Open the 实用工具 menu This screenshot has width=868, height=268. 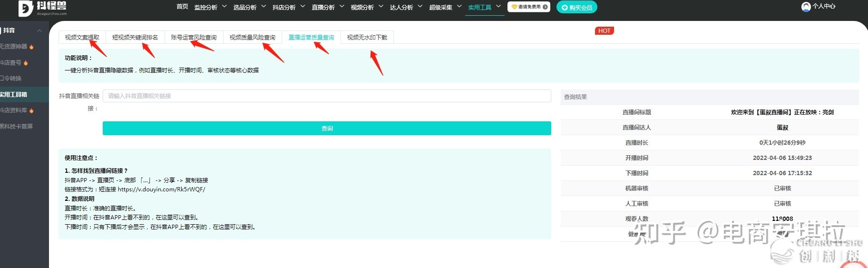479,7
